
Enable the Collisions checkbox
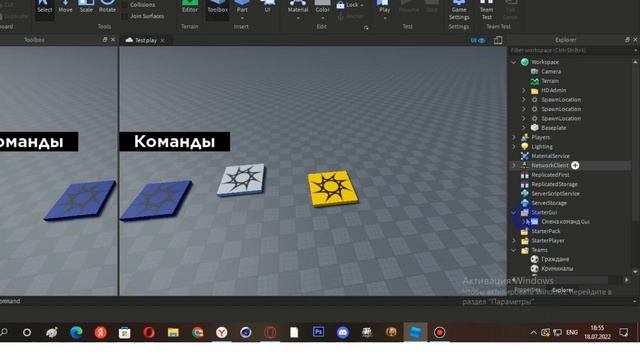pyautogui.click(x=124, y=5)
